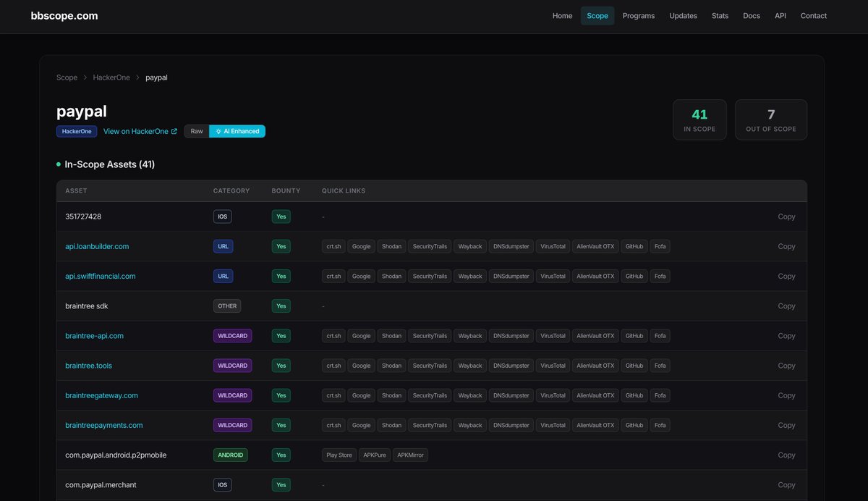Open Wayback for braintreepayments.com
This screenshot has width=868, height=501.
tap(470, 425)
